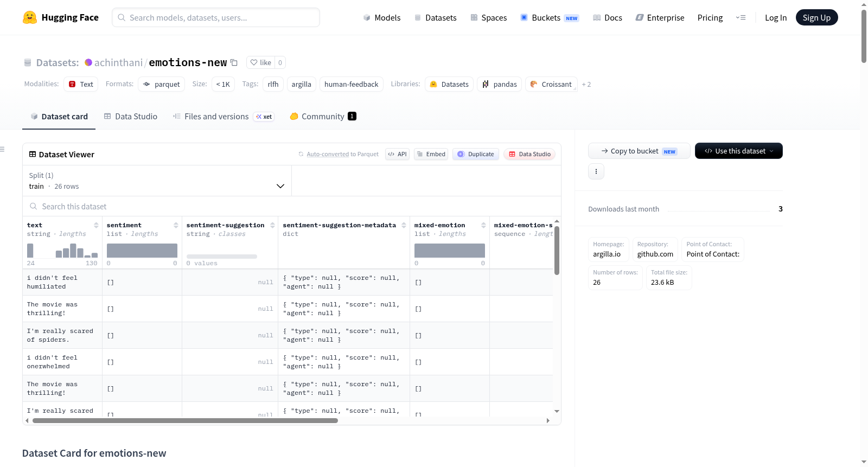Screen dimensions: 868x467
Task: Open the argilla.io homepage link
Action: (x=607, y=254)
